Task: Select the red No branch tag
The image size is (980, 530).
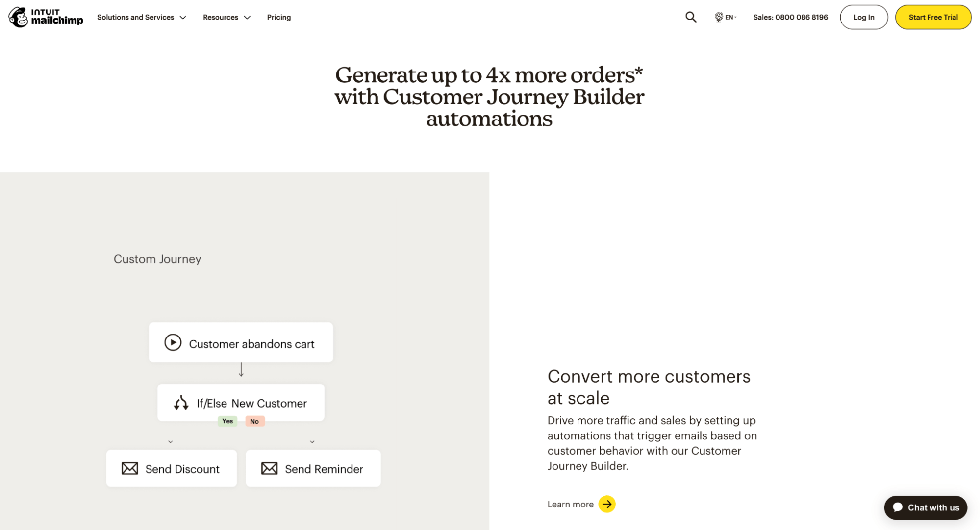Action: coord(255,421)
